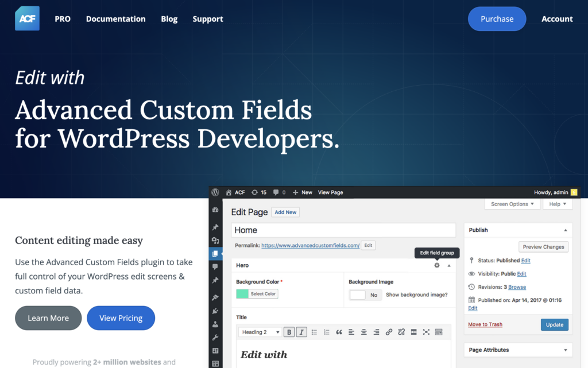Click the Background Color swatch

242,294
